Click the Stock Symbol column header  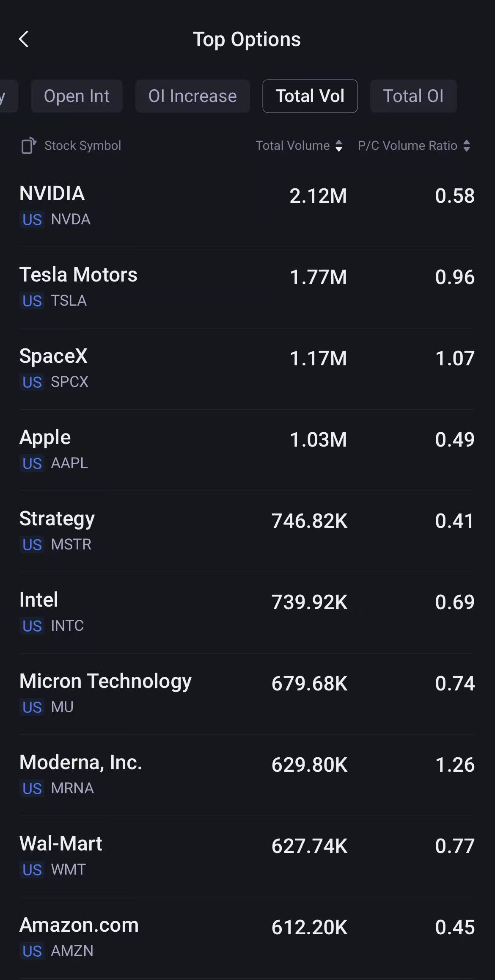click(x=83, y=146)
